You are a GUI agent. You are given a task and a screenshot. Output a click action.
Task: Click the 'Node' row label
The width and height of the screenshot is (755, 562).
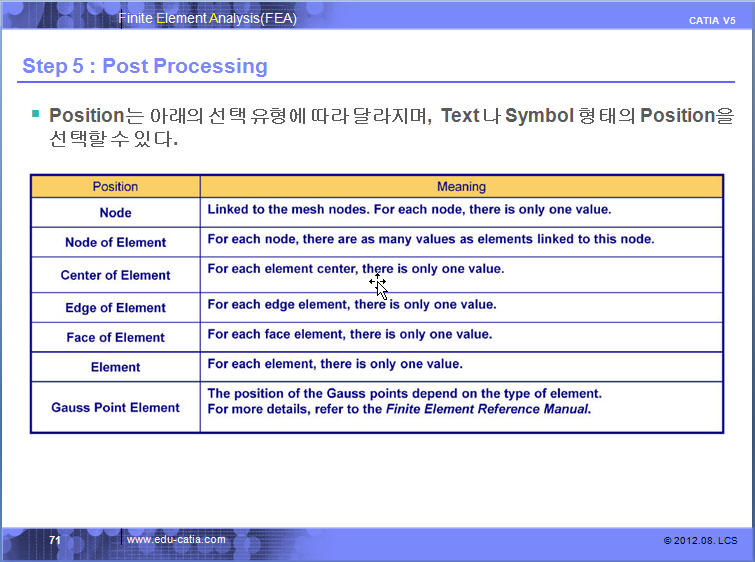click(115, 213)
